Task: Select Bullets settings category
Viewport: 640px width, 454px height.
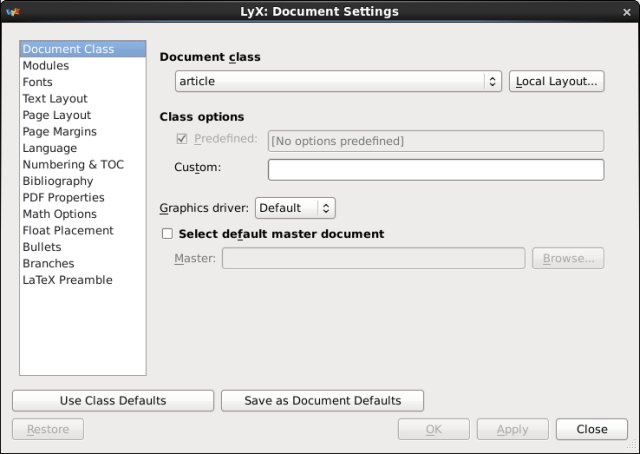Action: pos(42,247)
